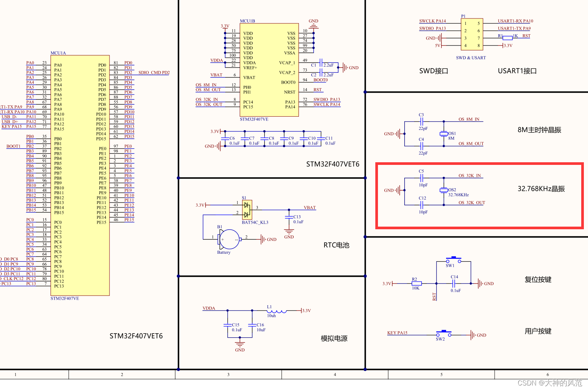The width and height of the screenshot is (588, 390).
Task: Click capacitor C16 10uF symbol
Action: click(252, 325)
